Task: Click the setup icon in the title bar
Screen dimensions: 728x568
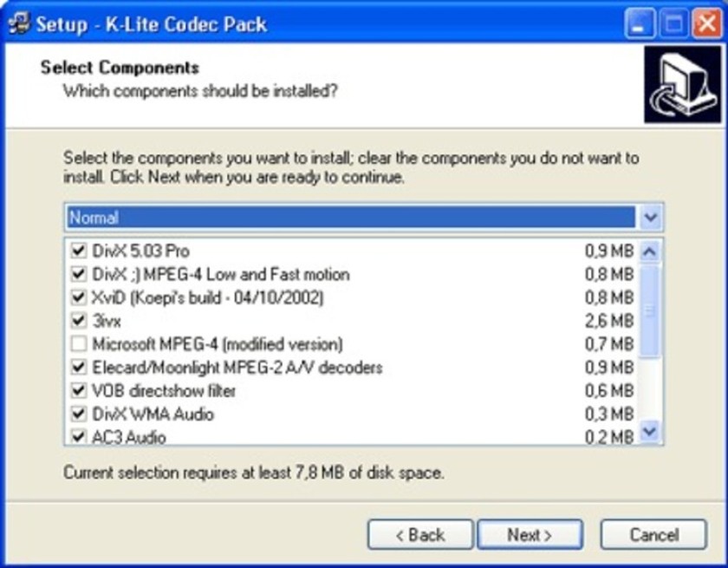Action: 18,23
